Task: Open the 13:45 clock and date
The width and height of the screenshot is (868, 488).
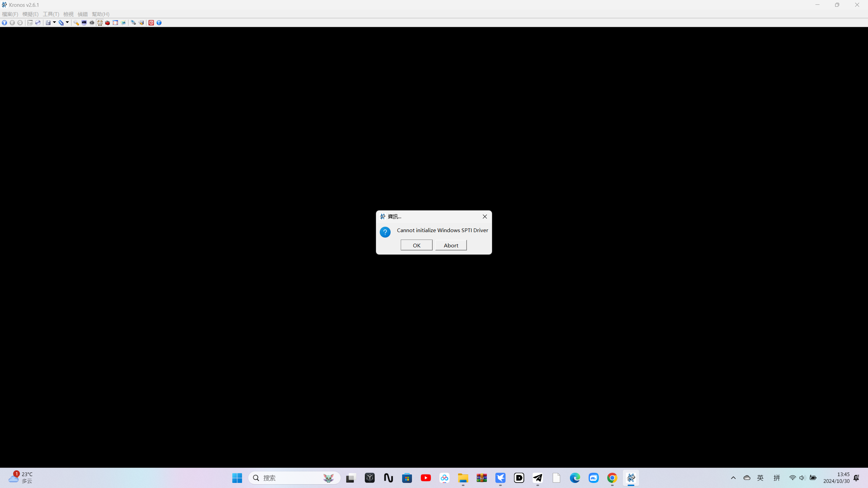Action: [836, 478]
